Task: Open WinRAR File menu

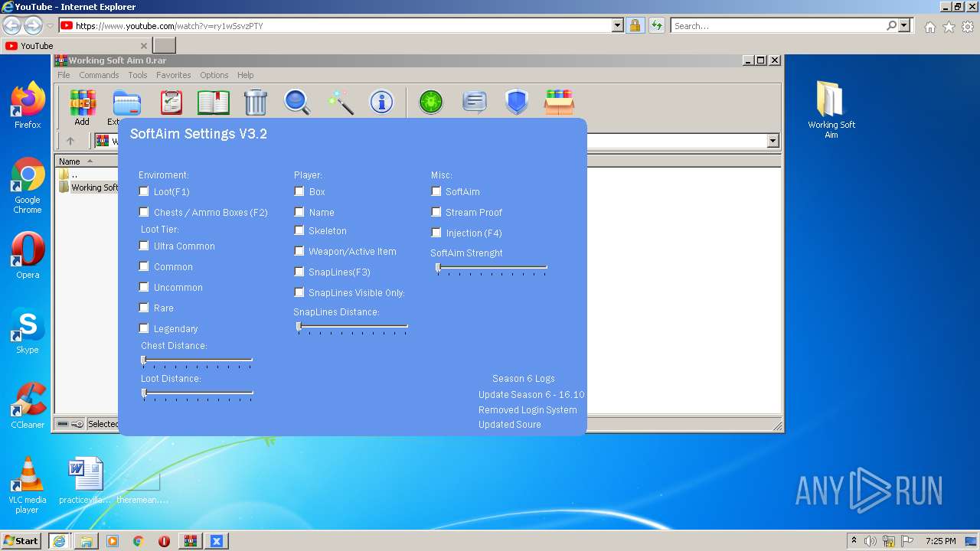Action: pos(64,75)
